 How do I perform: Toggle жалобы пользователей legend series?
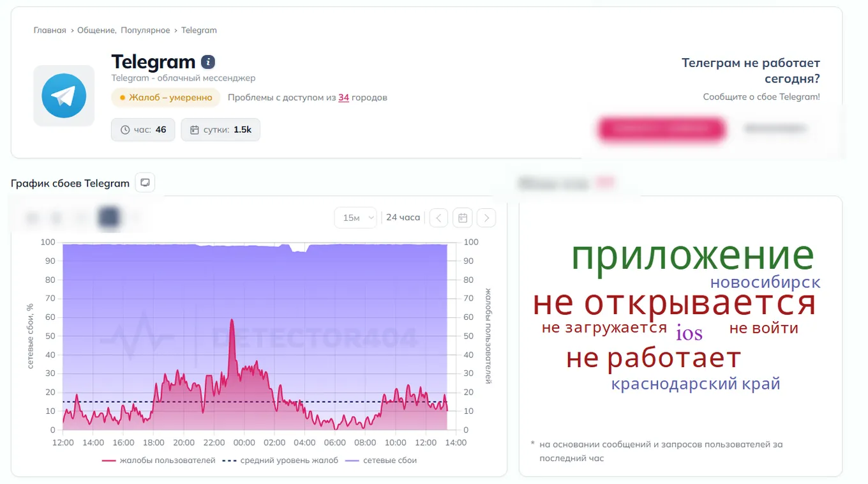click(159, 460)
